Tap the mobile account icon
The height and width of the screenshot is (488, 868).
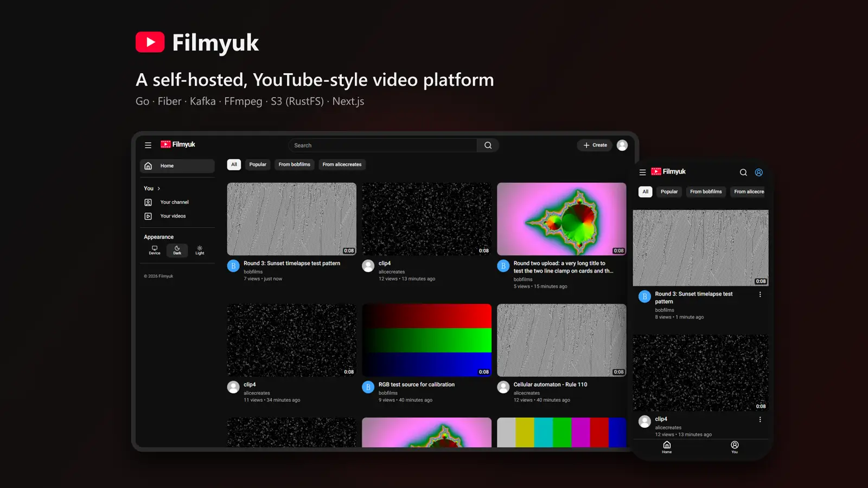pos(759,172)
